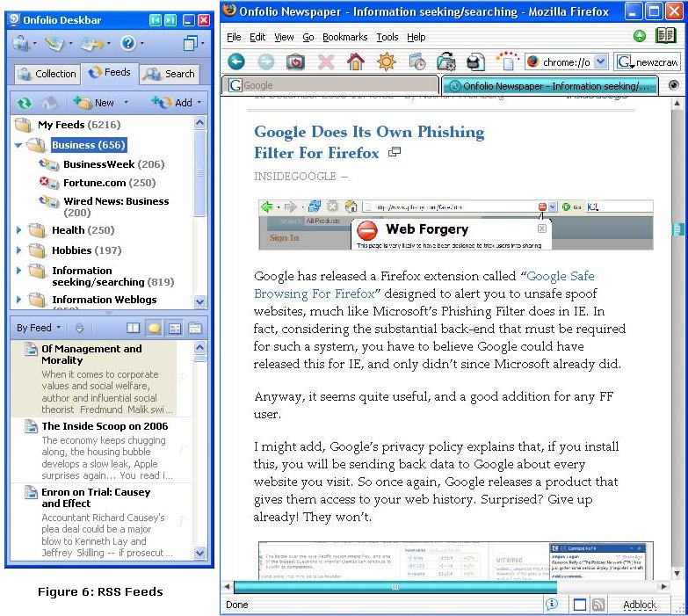The image size is (688, 616).
Task: Open the article Enron on Trial: Causey and Effect
Action: point(96,497)
